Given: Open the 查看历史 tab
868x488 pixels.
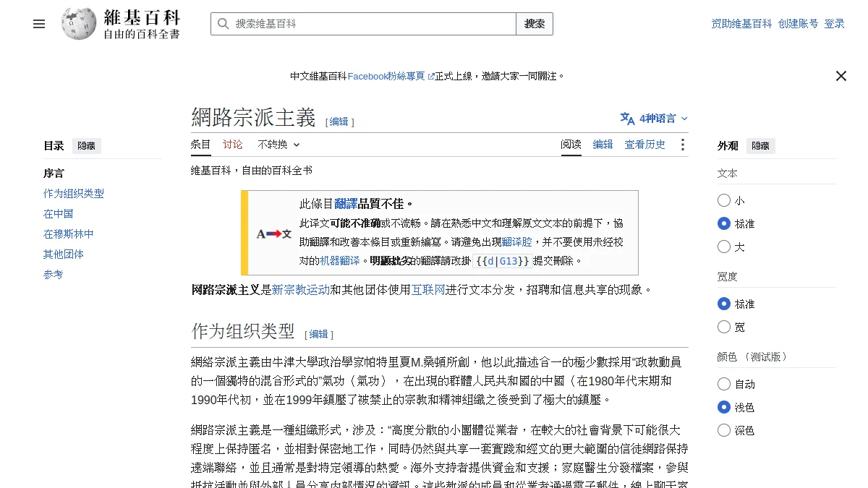Looking at the screenshot, I should (x=644, y=145).
